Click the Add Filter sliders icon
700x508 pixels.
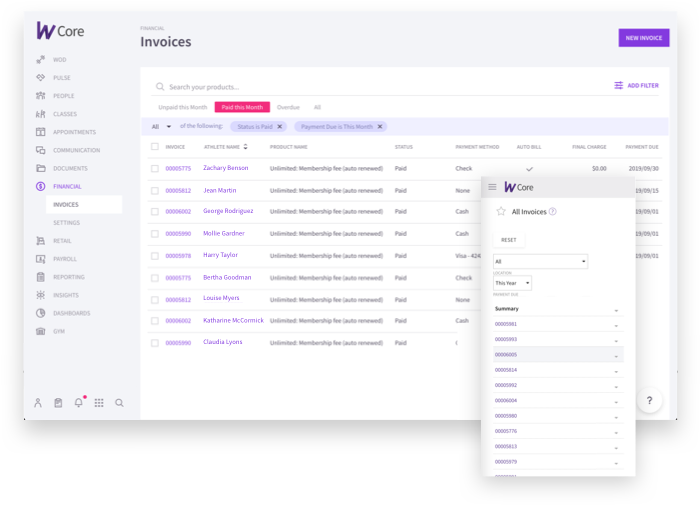(x=618, y=85)
